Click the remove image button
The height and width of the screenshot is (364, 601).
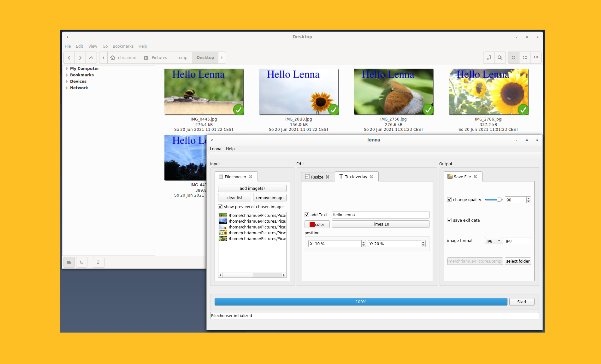tap(270, 198)
